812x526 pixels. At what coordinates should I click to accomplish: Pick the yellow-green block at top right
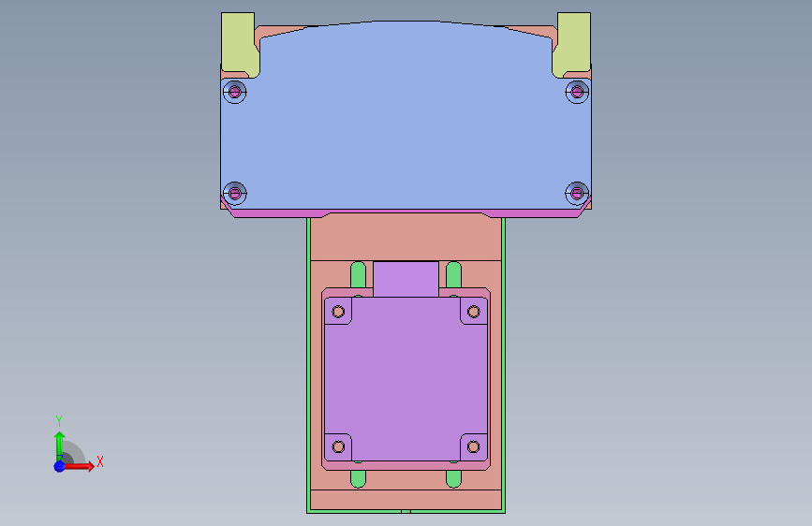click(x=572, y=44)
